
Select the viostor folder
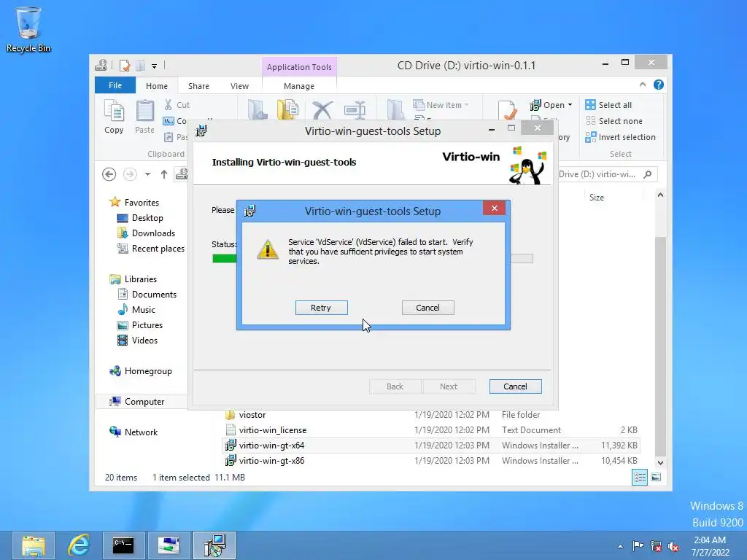pos(431,415)
